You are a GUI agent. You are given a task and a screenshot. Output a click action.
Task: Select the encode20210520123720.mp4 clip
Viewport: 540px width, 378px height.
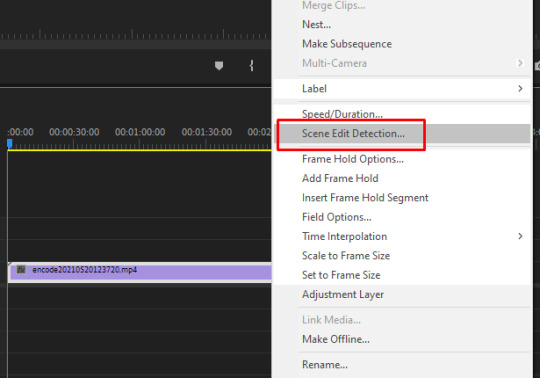139,272
